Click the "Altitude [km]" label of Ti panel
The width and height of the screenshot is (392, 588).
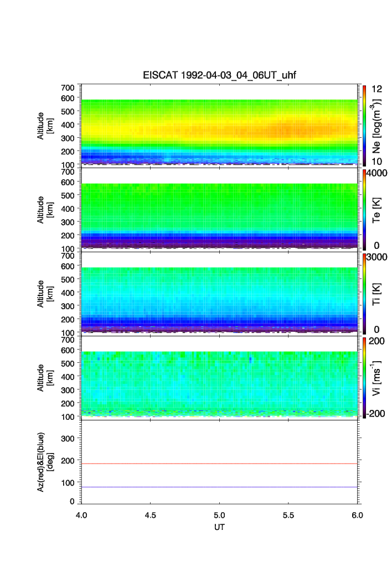click(x=45, y=294)
